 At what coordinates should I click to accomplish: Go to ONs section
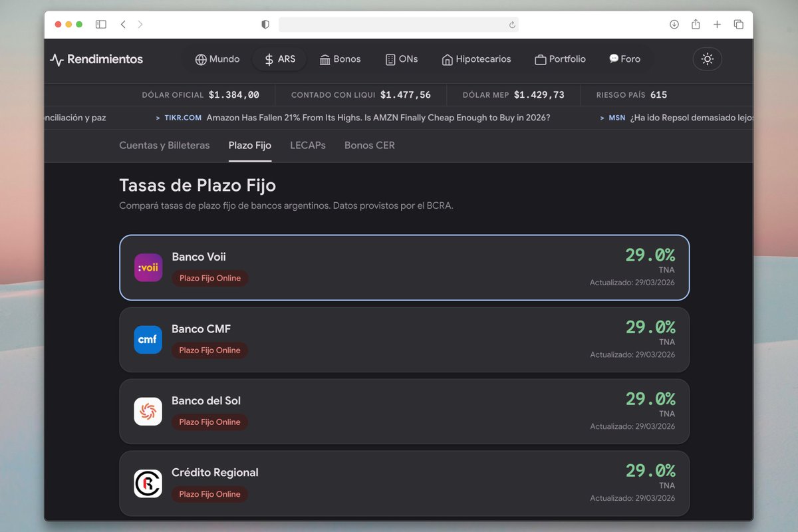(402, 59)
